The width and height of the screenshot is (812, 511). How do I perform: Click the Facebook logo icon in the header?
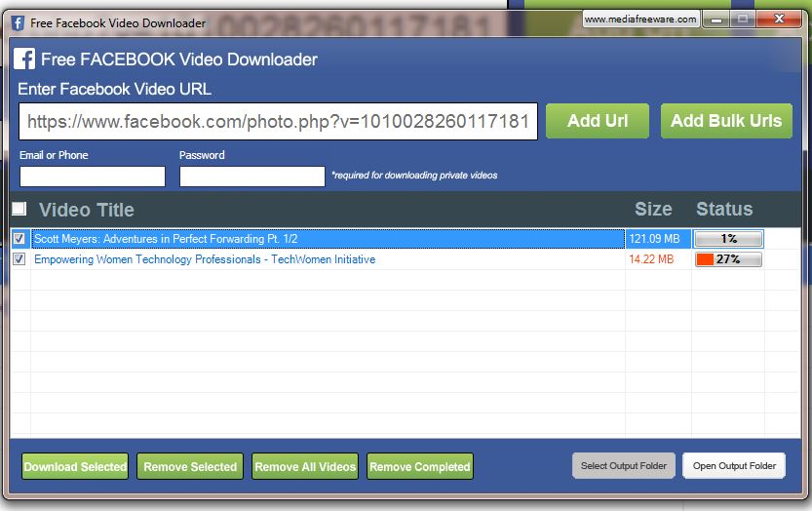[x=24, y=59]
